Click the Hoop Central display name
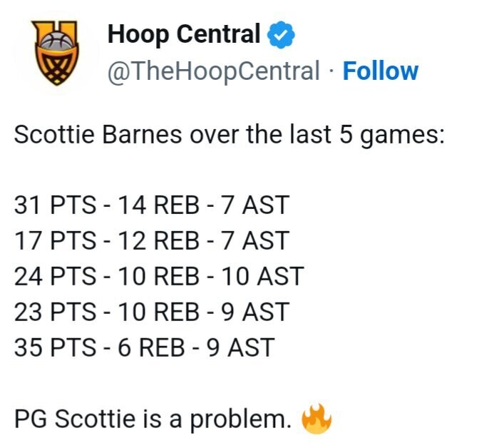489x448 pixels. coord(185,34)
